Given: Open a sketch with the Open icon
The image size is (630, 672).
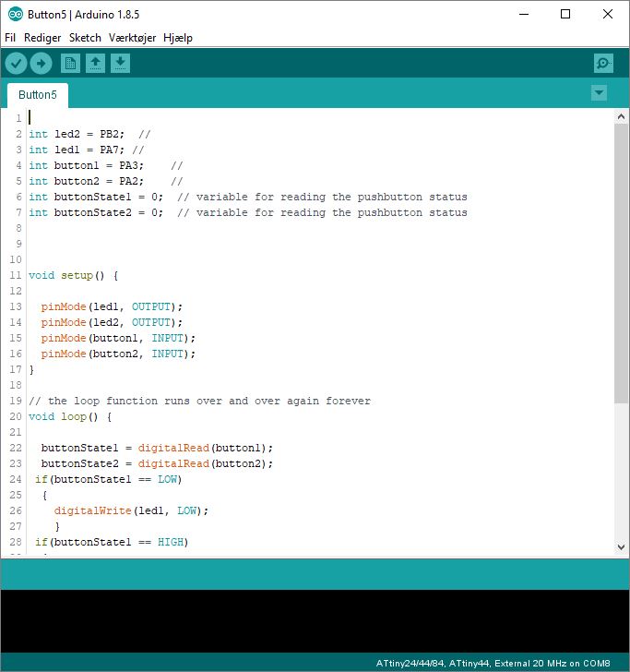Looking at the screenshot, I should 95,64.
